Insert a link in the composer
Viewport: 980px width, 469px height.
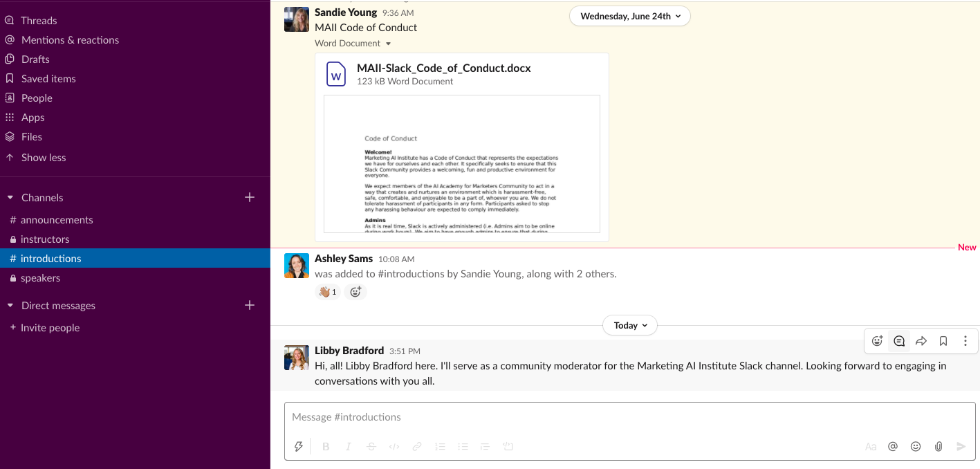pos(417,447)
